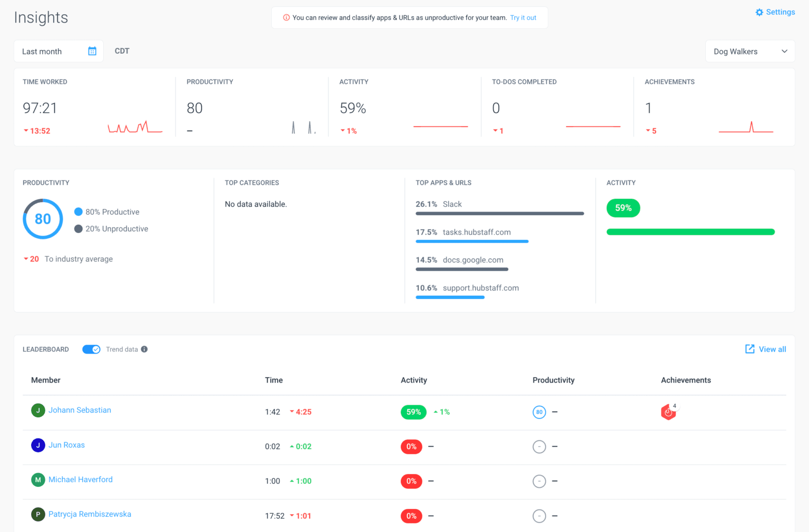Viewport: 809px width, 532px height.
Task: Click Jun Roxas's 0% activity badge
Action: (x=411, y=447)
